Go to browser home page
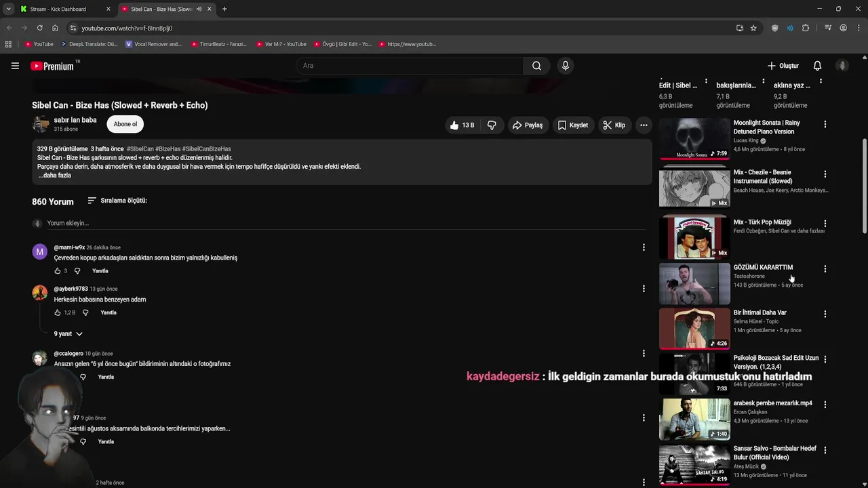868x488 pixels. tap(55, 28)
